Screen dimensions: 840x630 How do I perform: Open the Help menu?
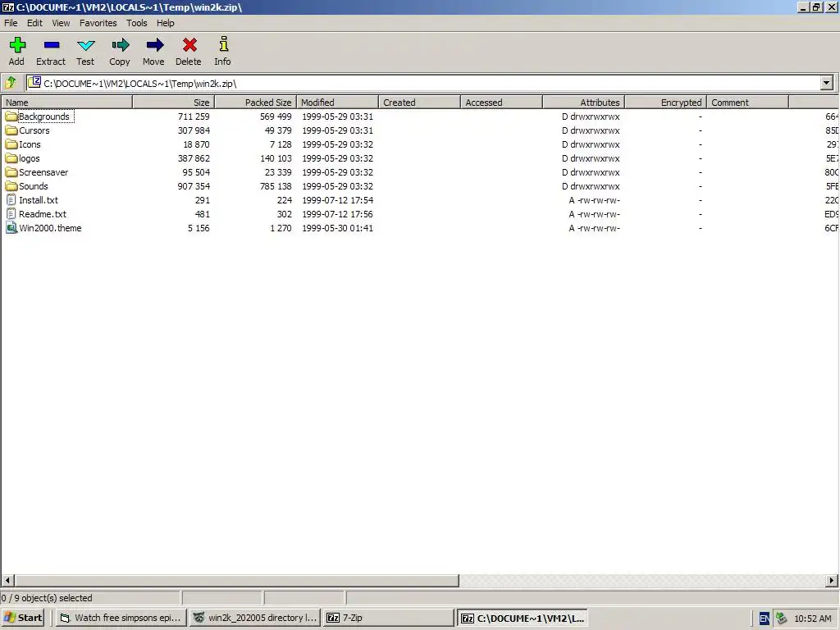pyautogui.click(x=166, y=23)
